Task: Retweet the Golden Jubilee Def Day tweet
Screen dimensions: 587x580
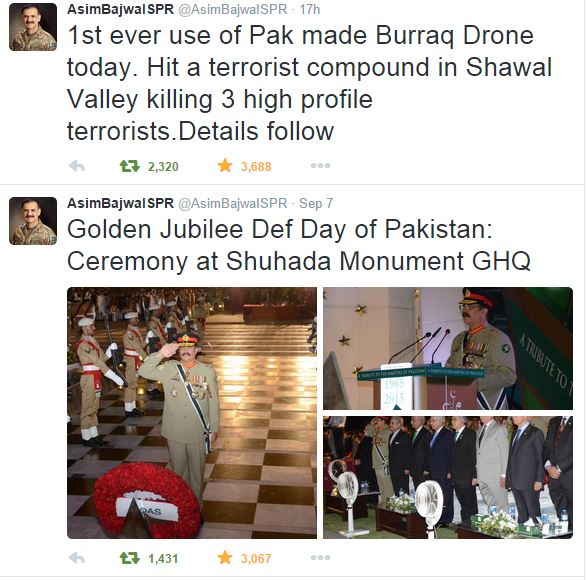Action: coord(130,558)
